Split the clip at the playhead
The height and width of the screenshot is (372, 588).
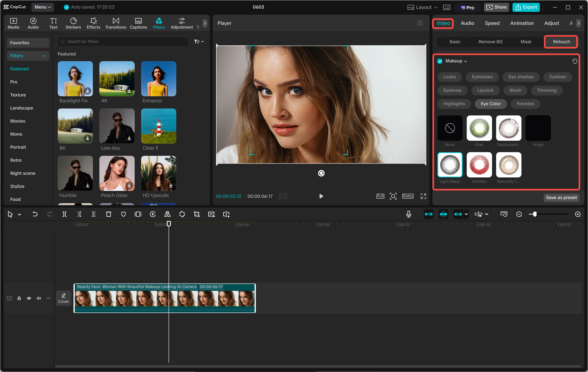(x=65, y=214)
